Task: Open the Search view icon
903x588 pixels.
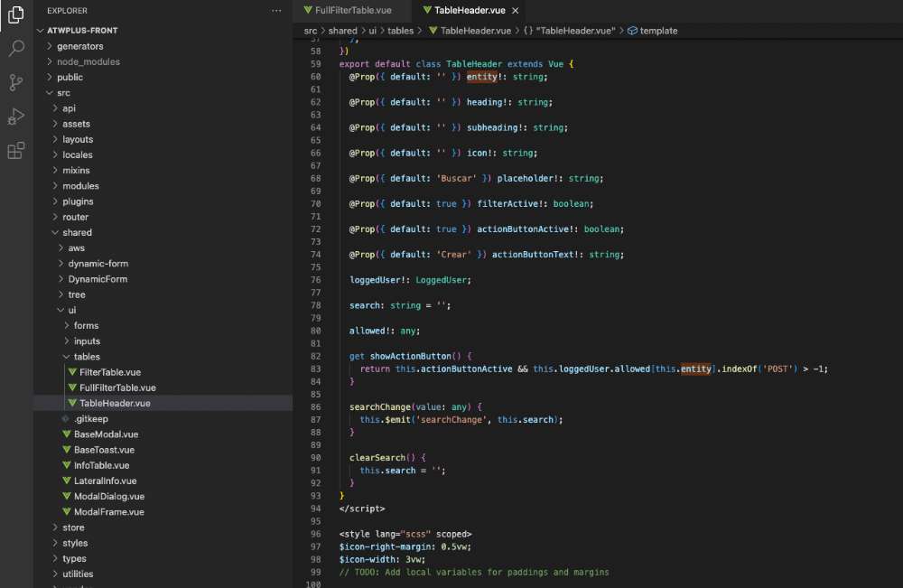Action: pyautogui.click(x=16, y=49)
